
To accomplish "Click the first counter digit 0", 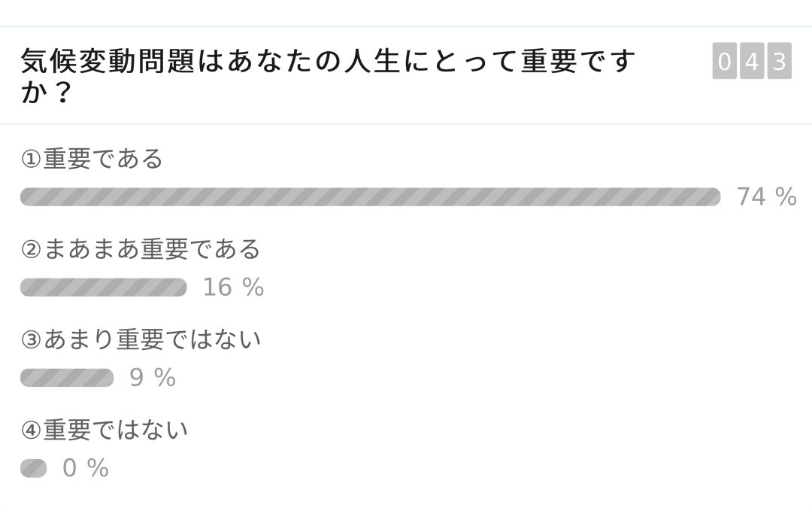I will tap(725, 61).
